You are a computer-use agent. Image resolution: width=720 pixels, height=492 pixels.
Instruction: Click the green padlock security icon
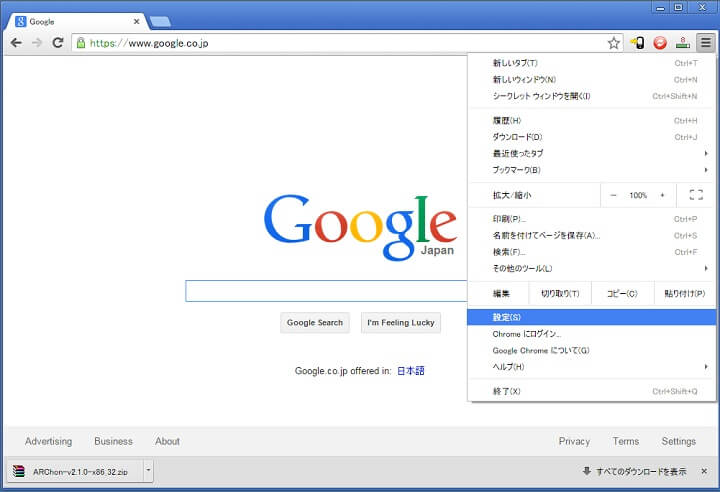[x=81, y=43]
